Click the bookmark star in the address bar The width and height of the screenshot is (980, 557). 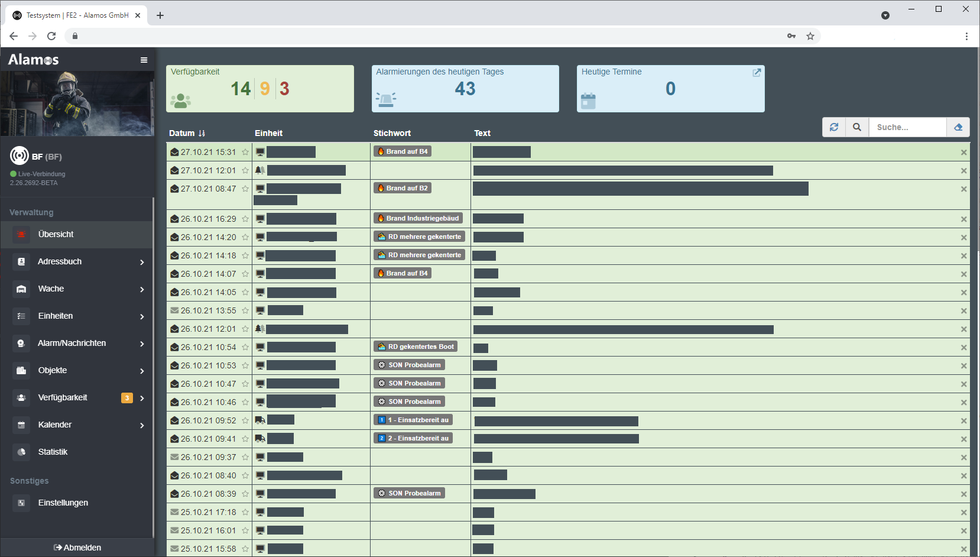[x=810, y=36]
